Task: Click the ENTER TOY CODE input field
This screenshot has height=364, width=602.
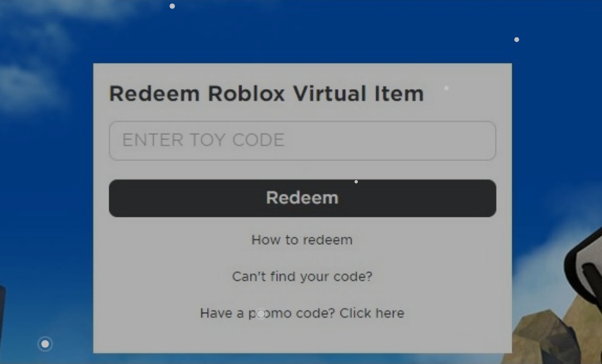Action: (x=303, y=140)
